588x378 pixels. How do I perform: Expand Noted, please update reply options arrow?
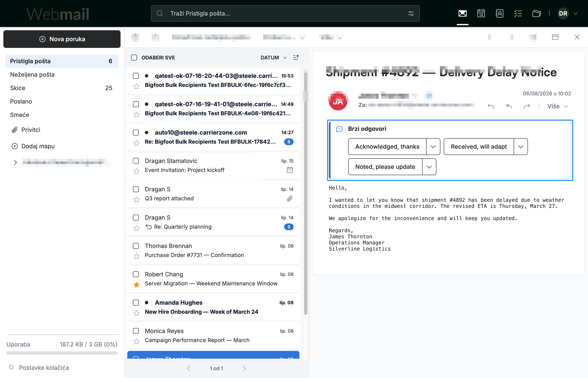pos(429,167)
